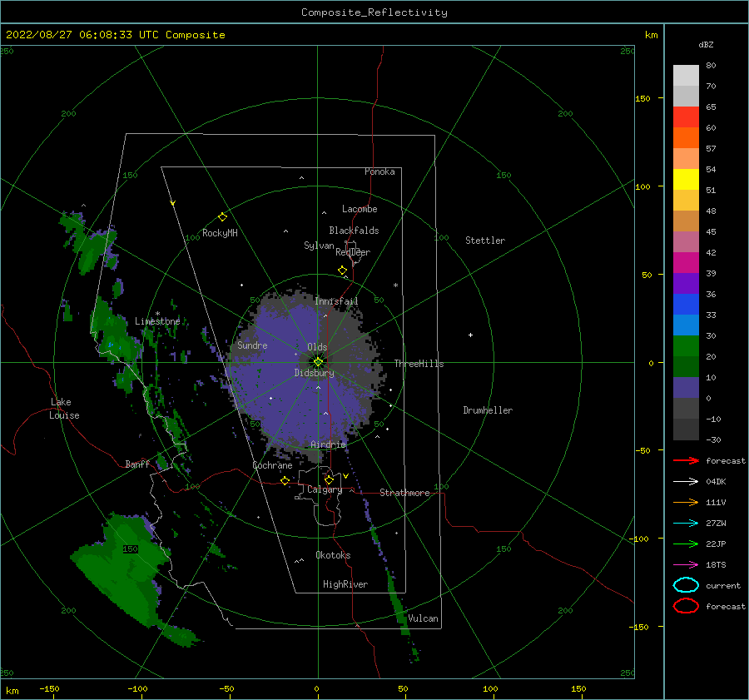The width and height of the screenshot is (749, 700).
Task: Click the white 04DK arrow in legend
Action: click(x=686, y=482)
